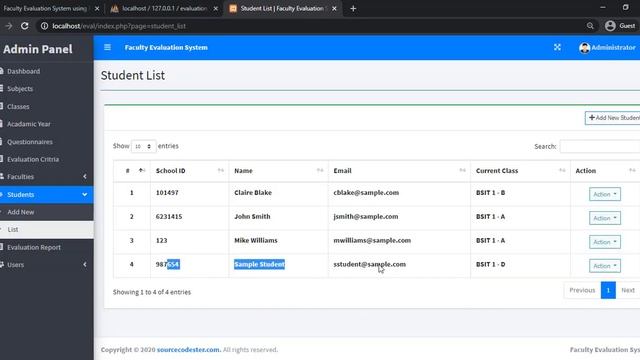Click the Admin Panel brand title
640x360 pixels.
coord(38,49)
